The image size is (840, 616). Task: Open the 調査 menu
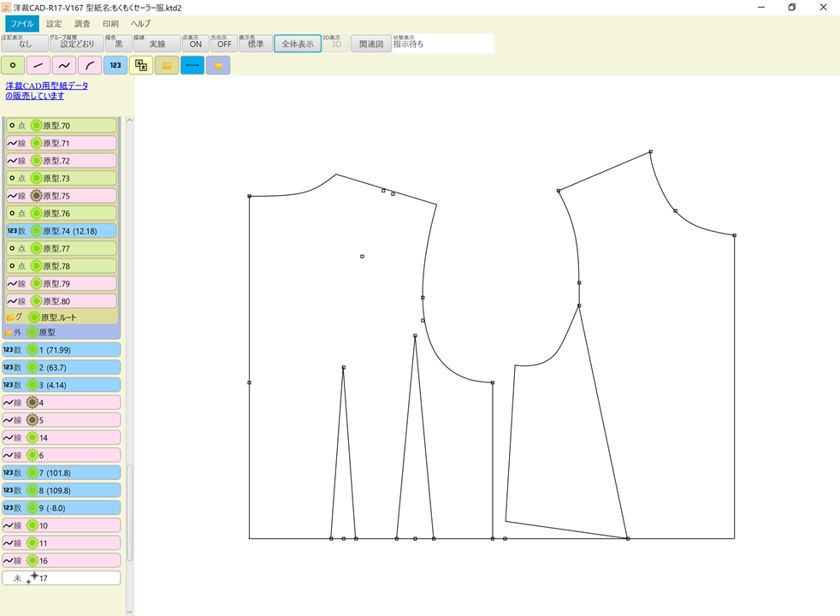point(80,23)
